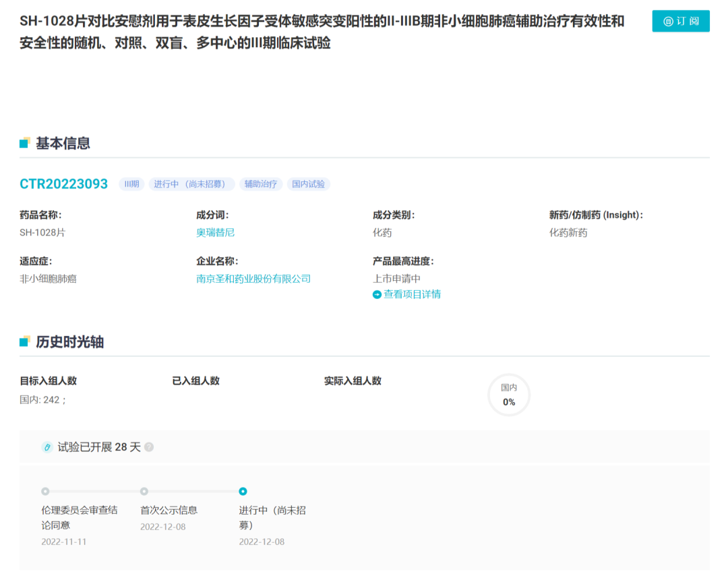Image resolution: width=728 pixels, height=588 pixels.
Task: Click the pill icon beside 试验已开展
Action: point(47,447)
